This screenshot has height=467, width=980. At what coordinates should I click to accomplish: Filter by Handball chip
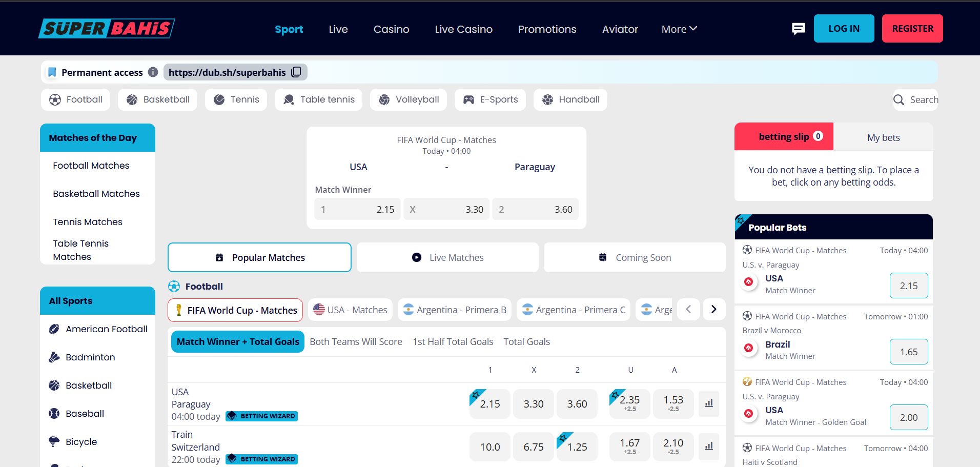(x=570, y=99)
